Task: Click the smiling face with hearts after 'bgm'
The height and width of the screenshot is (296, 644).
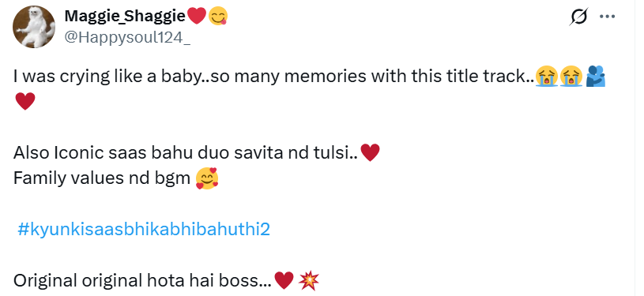Action: (207, 178)
